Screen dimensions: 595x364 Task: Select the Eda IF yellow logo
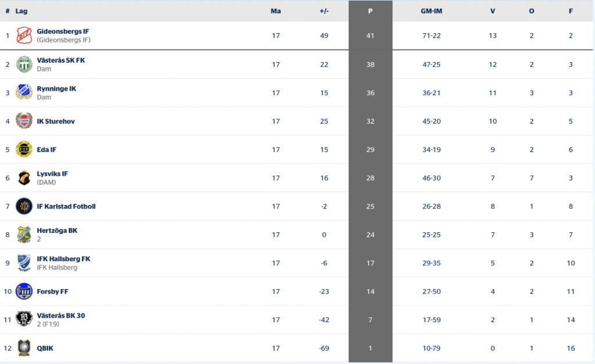[24, 149]
